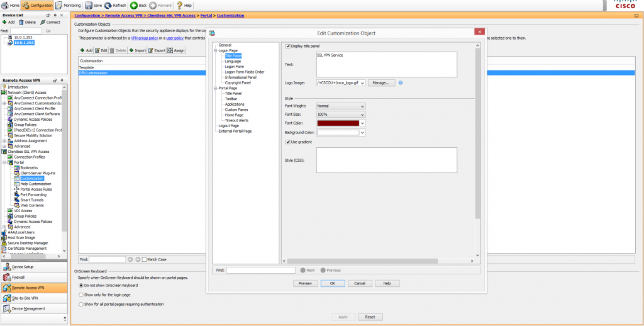Click the Reset button

pos(370,317)
